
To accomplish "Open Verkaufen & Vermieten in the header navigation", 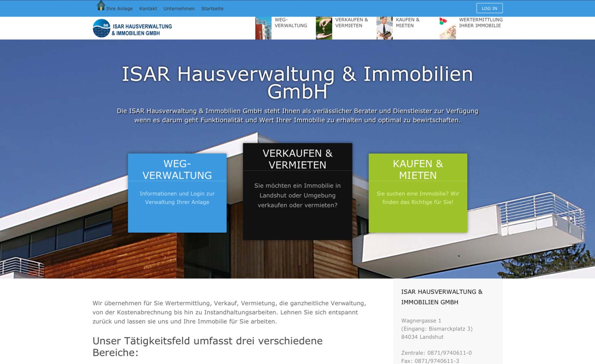I will click(351, 23).
